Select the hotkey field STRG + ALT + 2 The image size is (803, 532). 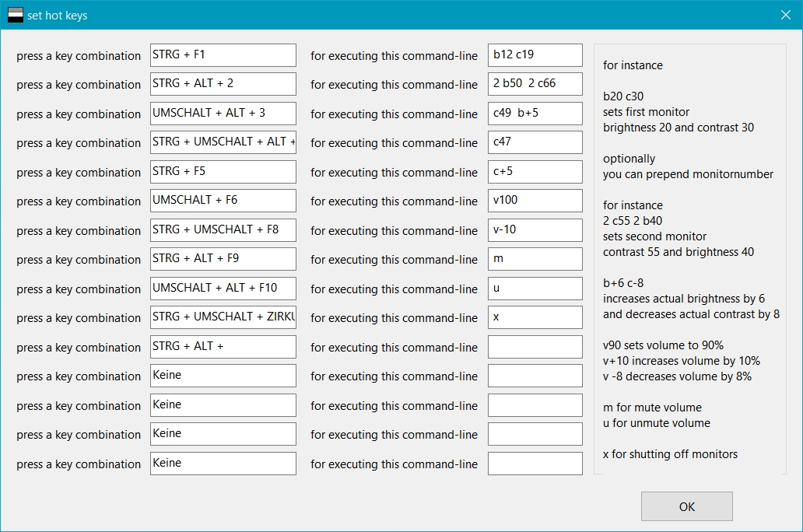click(223, 84)
